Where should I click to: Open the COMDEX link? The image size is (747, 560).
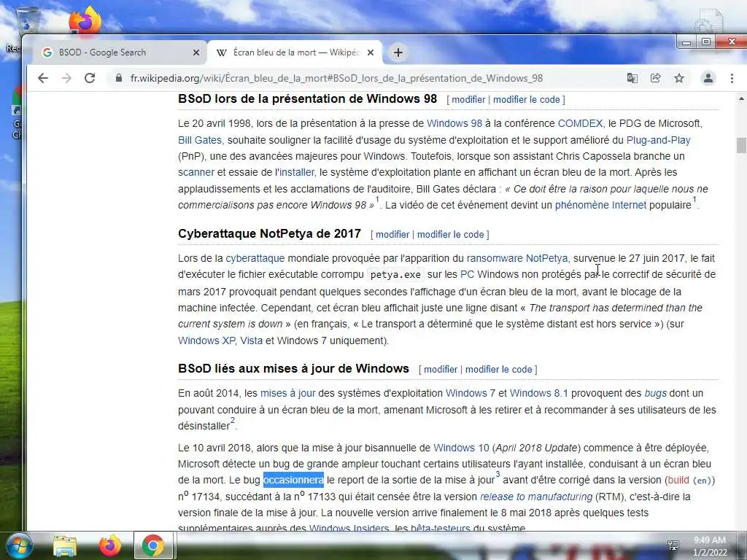580,123
